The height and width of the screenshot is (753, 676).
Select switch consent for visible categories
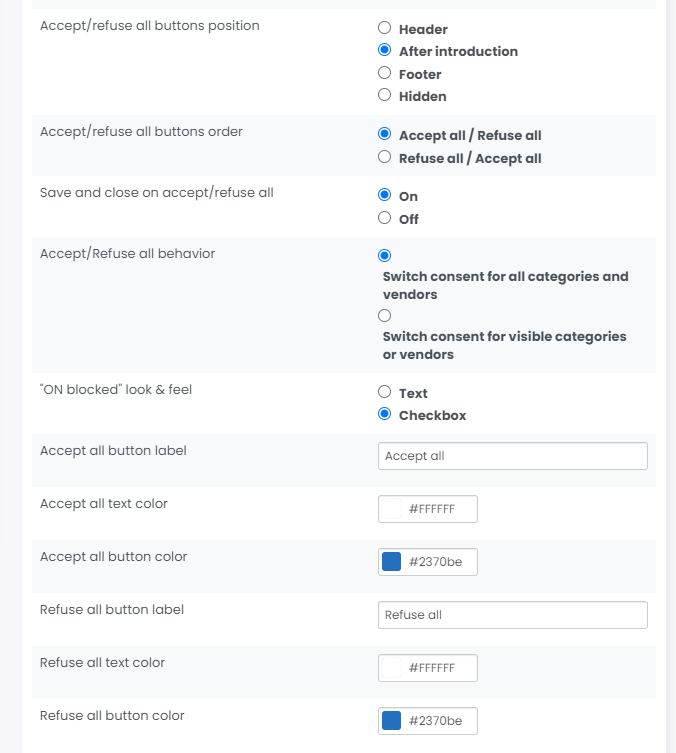click(385, 316)
